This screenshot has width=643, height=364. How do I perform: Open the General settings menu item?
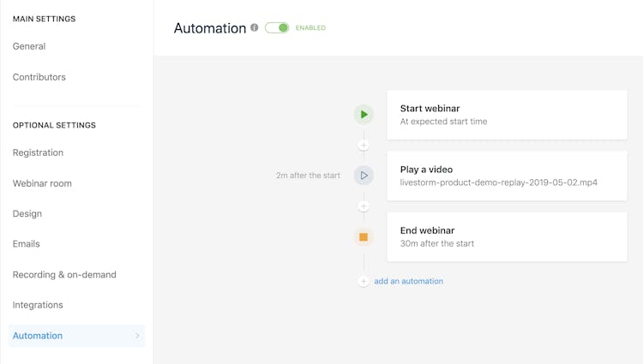click(29, 46)
